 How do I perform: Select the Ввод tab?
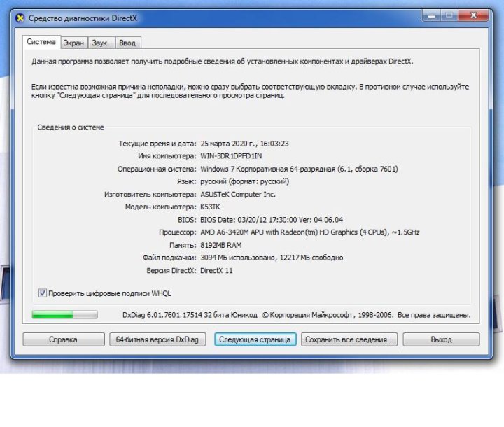(x=127, y=43)
